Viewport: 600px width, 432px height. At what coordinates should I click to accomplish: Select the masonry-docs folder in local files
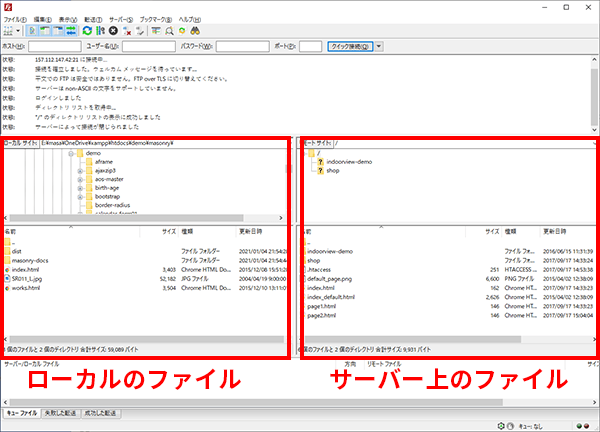tap(30, 261)
